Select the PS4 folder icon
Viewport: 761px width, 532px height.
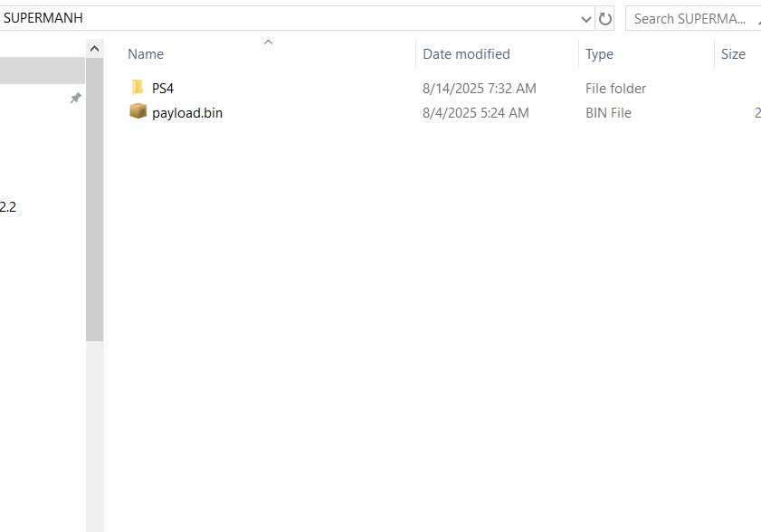click(138, 88)
